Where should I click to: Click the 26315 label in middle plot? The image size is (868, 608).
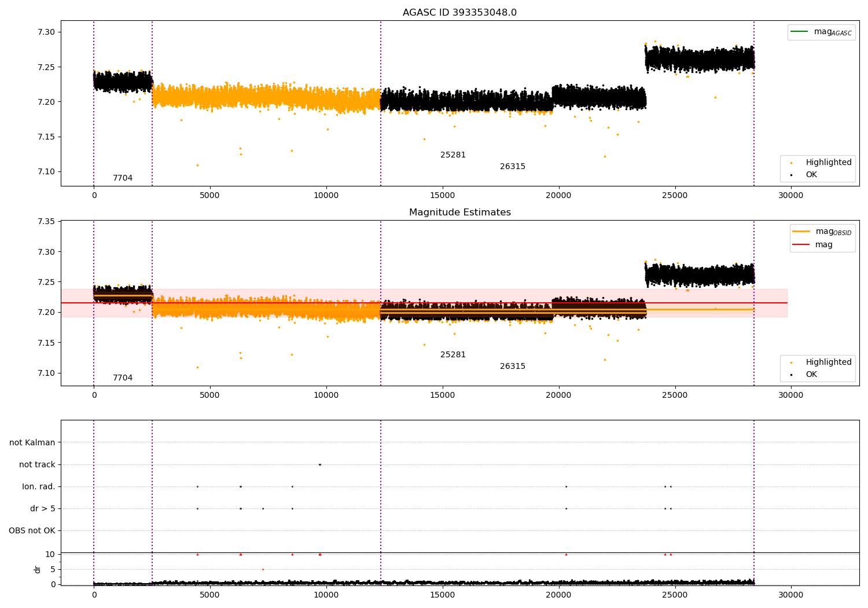coord(513,367)
